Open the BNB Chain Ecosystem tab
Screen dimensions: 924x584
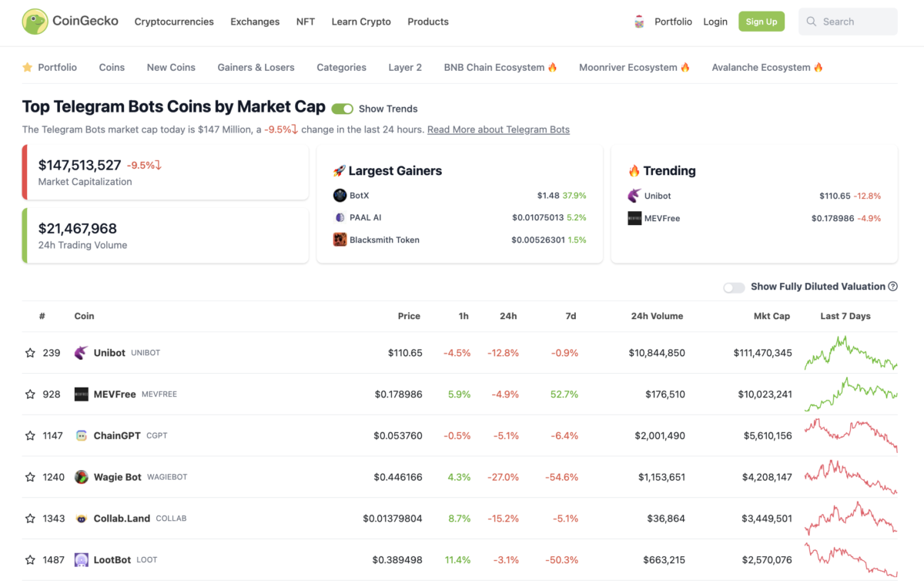click(500, 67)
